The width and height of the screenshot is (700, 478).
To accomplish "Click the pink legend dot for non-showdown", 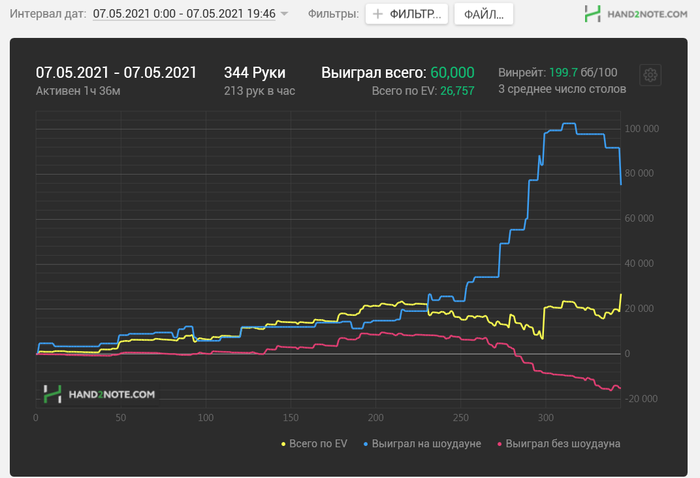I will pos(500,445).
